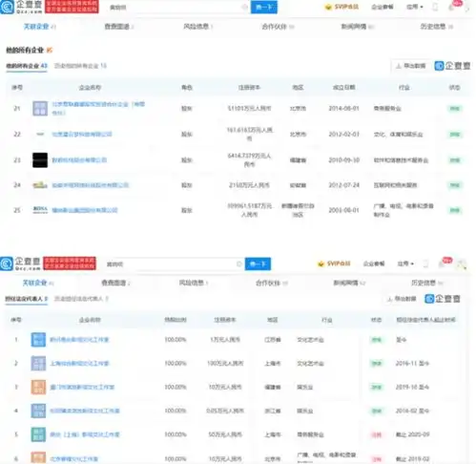Click blue company logo in lower row 1
Viewport: 476px width, 464px height.
[x=38, y=340]
